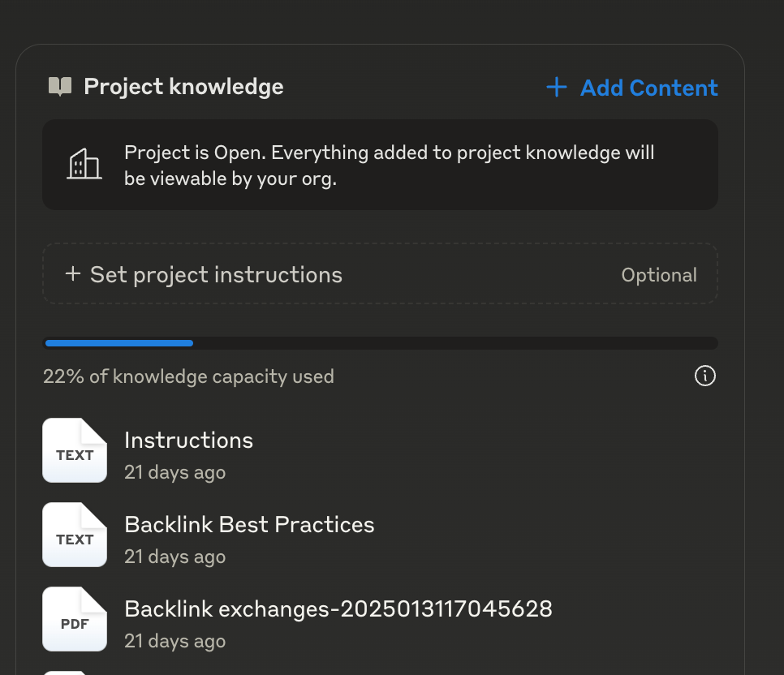This screenshot has width=784, height=675.
Task: Open the Instructions knowledge file
Action: (188, 440)
